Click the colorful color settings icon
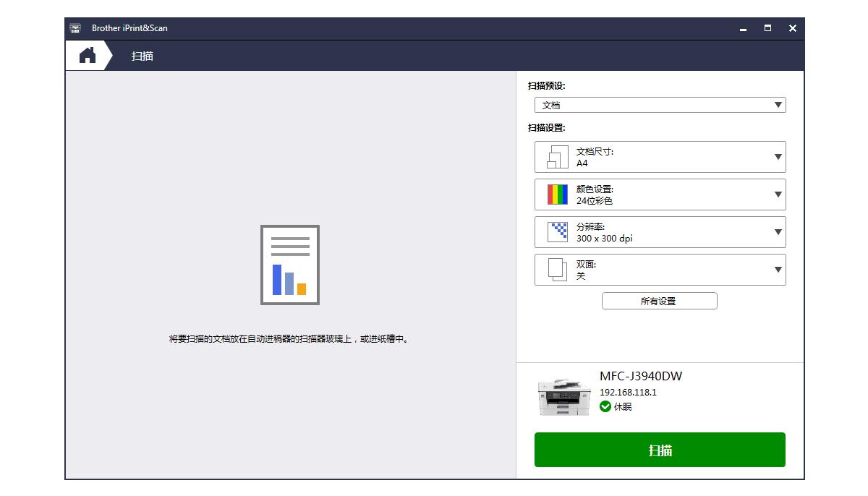 tap(556, 194)
